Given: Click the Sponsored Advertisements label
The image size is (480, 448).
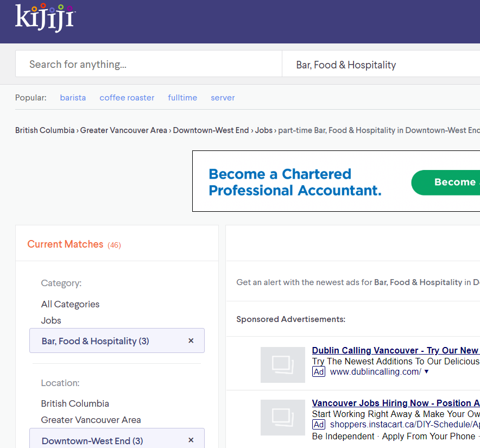Looking at the screenshot, I should pos(291,319).
